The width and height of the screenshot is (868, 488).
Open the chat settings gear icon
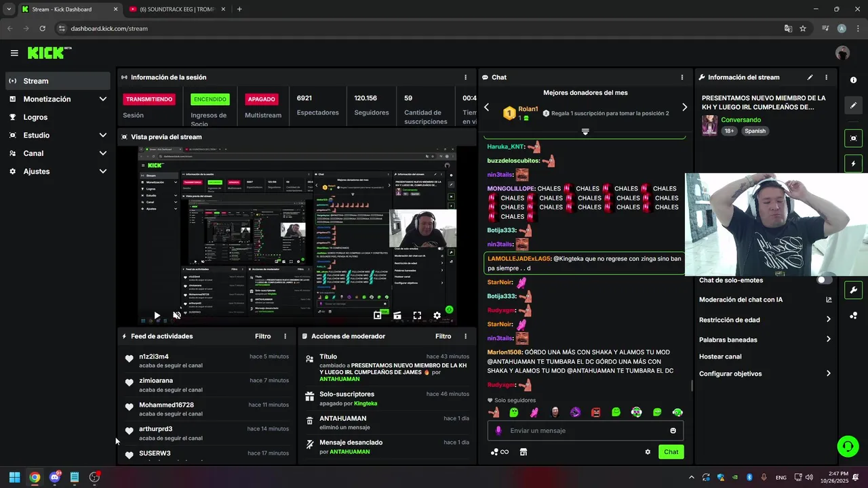(x=648, y=452)
